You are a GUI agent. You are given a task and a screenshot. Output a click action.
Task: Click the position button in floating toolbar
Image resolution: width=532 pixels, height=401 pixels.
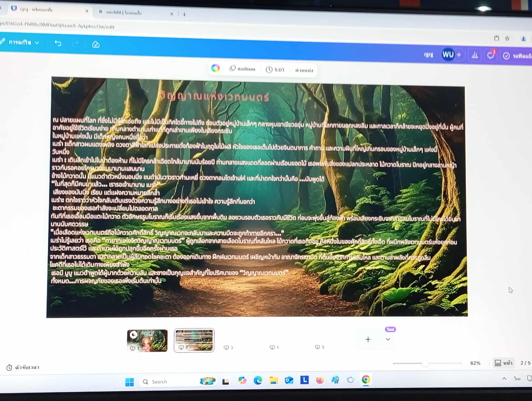304,70
